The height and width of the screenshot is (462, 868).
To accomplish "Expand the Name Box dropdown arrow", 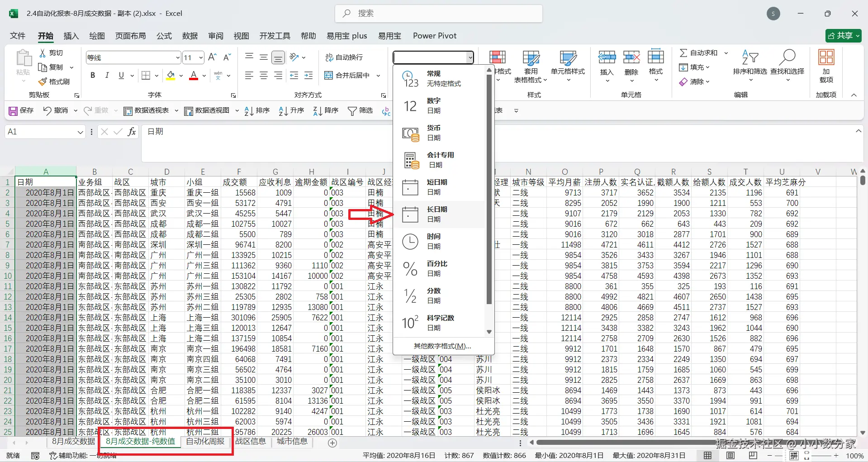I will tap(80, 132).
